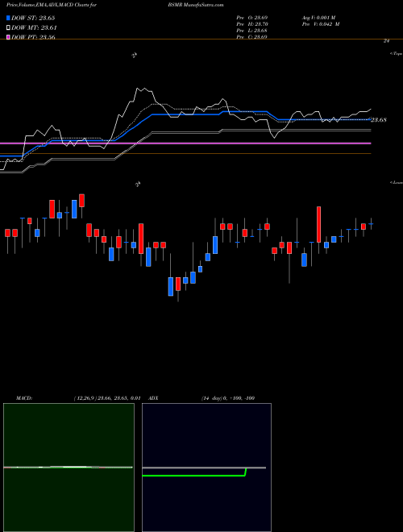Viewport: 403px width, 532px height.
Task: Click the 24 axis label at top right
Action: tap(386, 41)
